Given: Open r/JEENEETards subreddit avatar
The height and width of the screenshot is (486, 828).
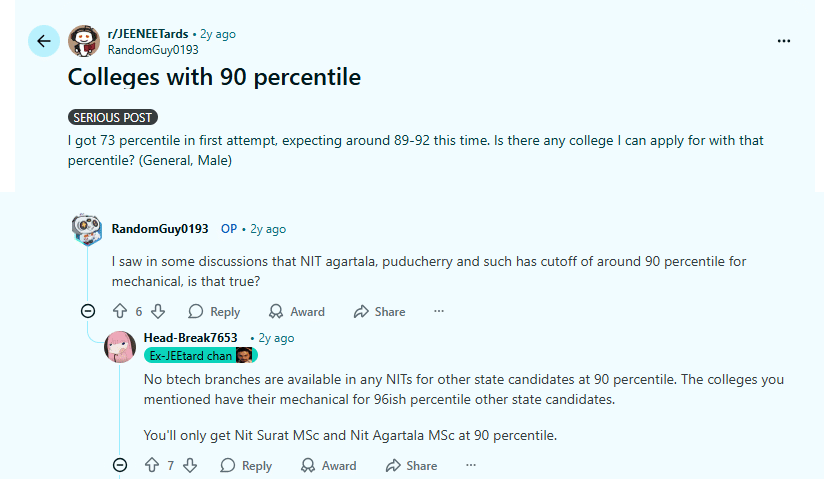Looking at the screenshot, I should point(84,41).
